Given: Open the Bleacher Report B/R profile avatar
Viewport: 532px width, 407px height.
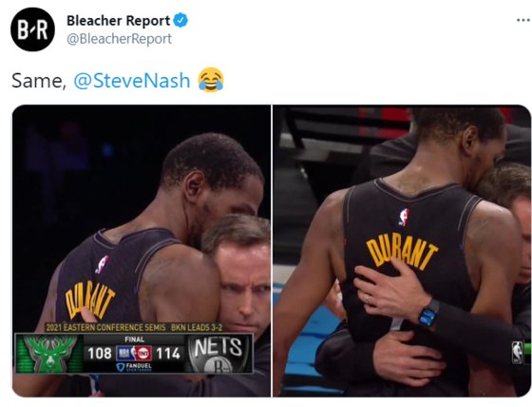Looking at the screenshot, I should click(x=32, y=29).
